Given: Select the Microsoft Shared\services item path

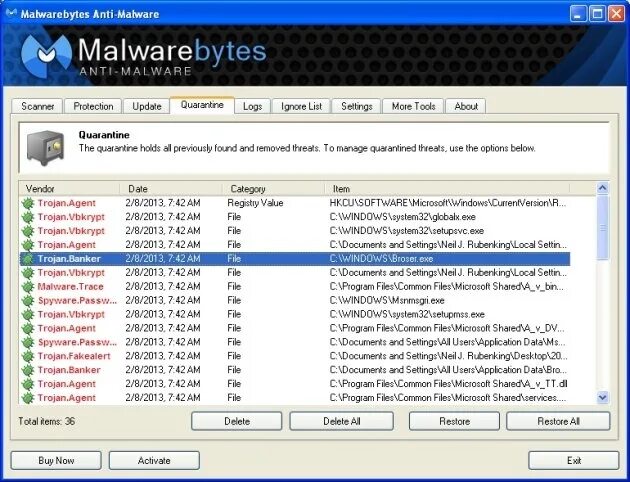Looking at the screenshot, I should [x=448, y=398].
